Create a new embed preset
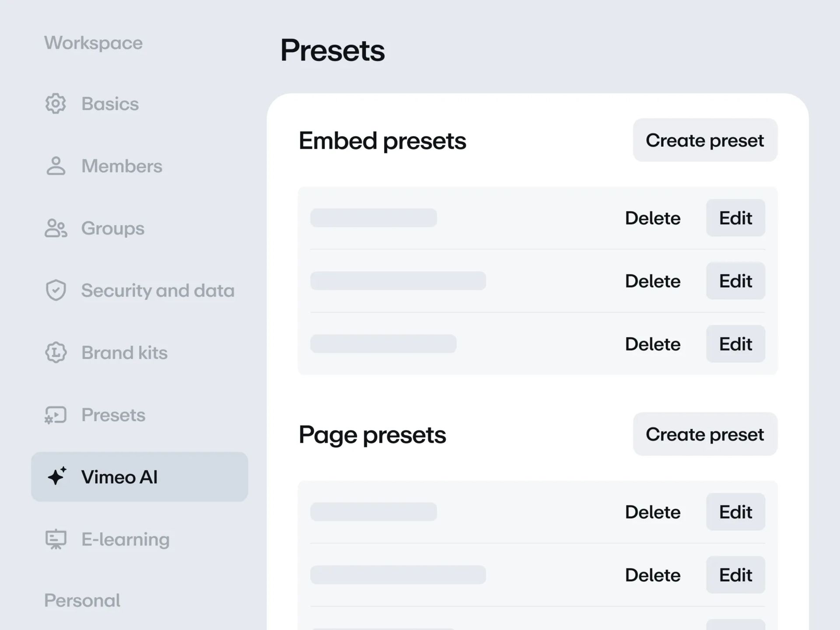 [705, 140]
